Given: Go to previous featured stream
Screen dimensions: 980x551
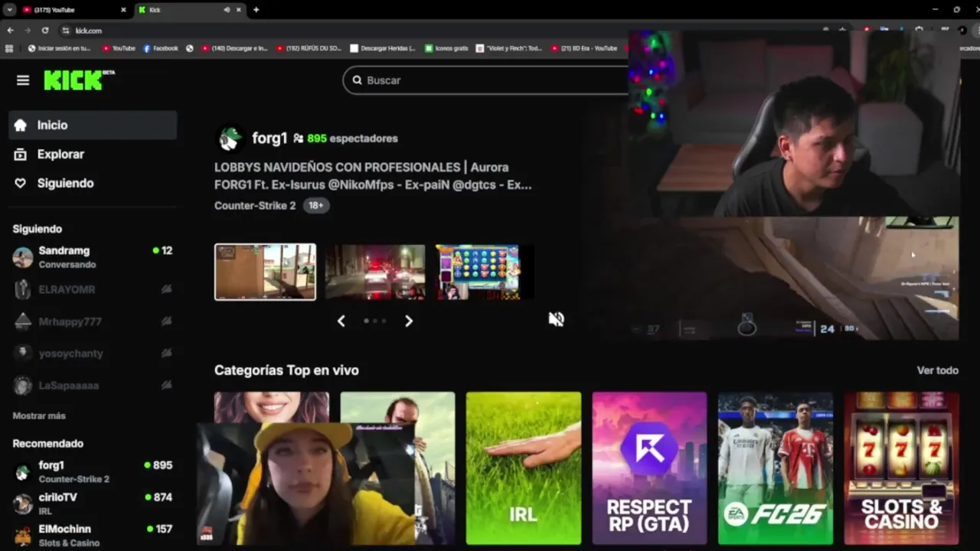Looking at the screenshot, I should click(341, 321).
